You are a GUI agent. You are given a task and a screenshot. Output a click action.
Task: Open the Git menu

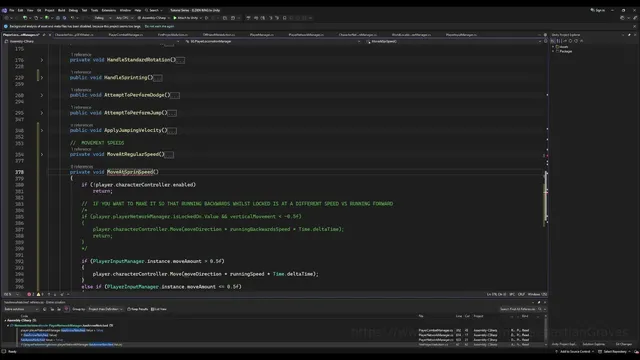coord(39,10)
